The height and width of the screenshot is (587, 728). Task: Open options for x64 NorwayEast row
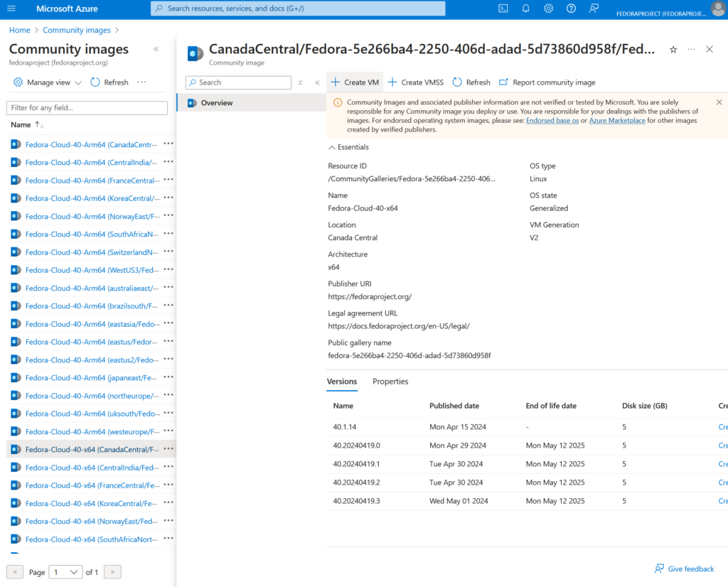click(168, 521)
